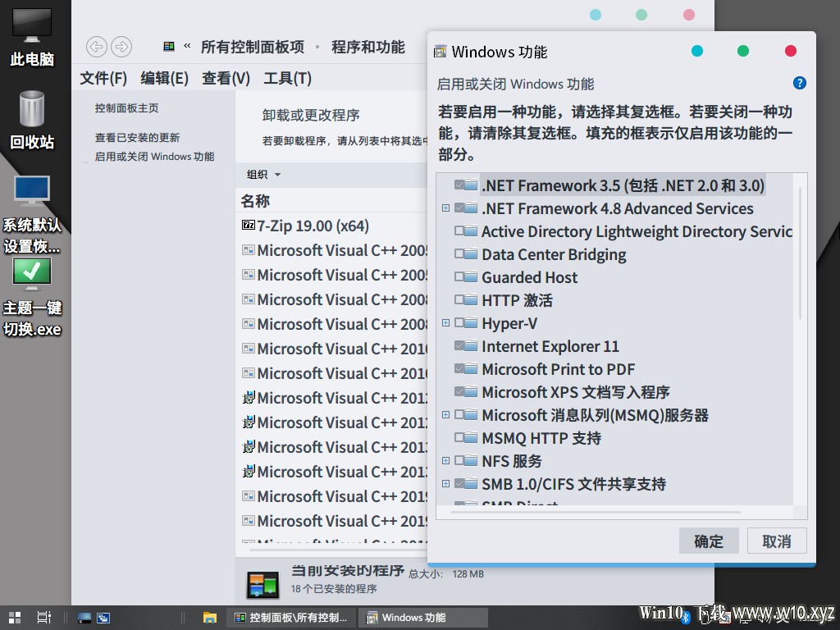Enable the Hyper-V checkbox
This screenshot has width=840, height=630.
(459, 323)
